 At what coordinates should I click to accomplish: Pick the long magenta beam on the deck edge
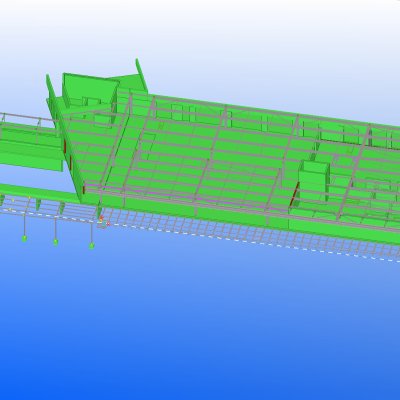click(187, 197)
